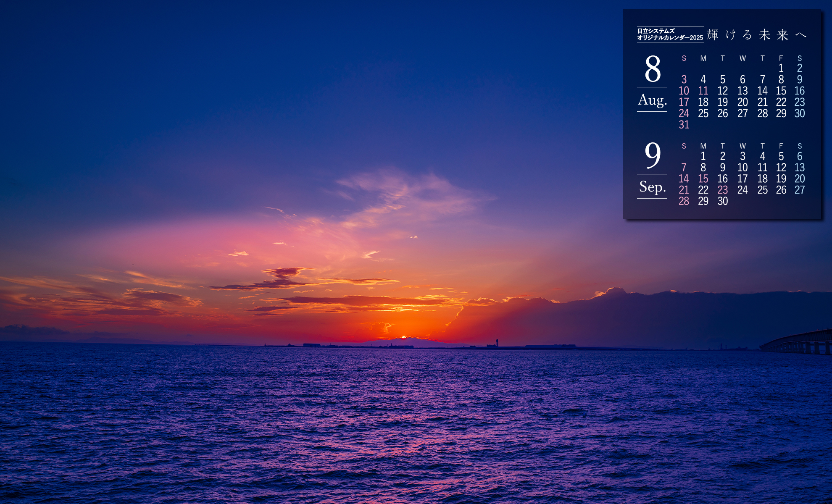The height and width of the screenshot is (504, 832).
Task: Select August 1 in the calendar
Action: point(781,68)
